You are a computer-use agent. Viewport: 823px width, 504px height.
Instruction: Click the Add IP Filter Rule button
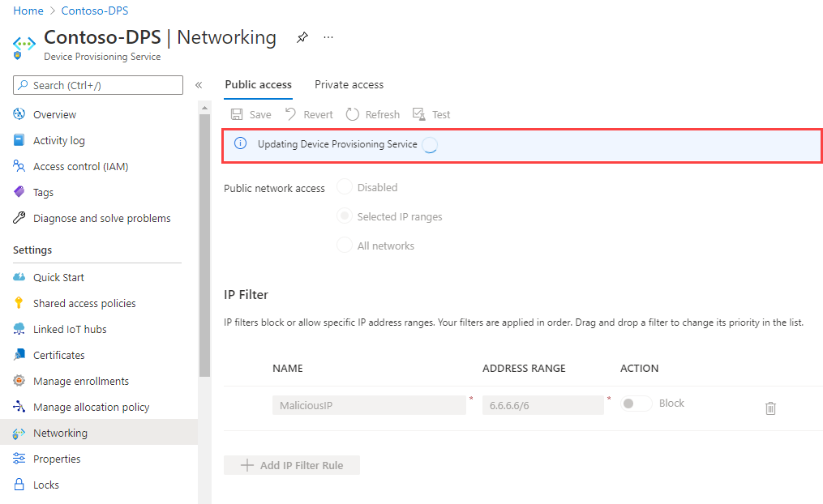point(291,464)
